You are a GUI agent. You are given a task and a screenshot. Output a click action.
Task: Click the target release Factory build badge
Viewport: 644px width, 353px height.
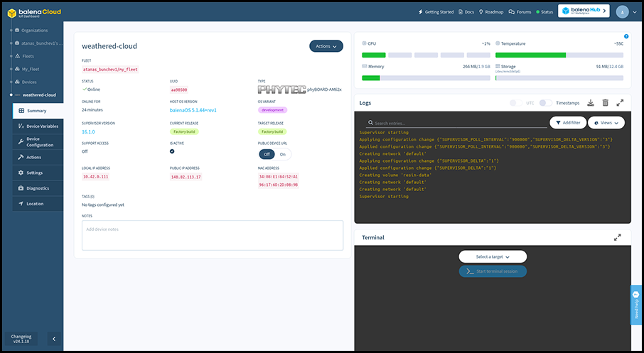click(272, 132)
